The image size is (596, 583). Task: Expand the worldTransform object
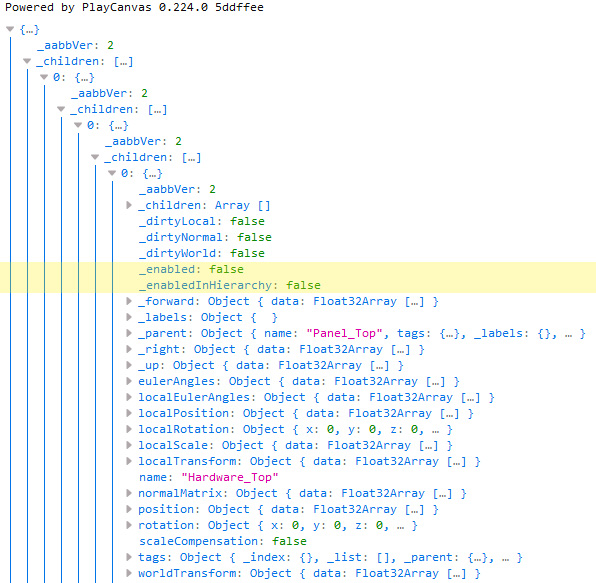coord(129,573)
